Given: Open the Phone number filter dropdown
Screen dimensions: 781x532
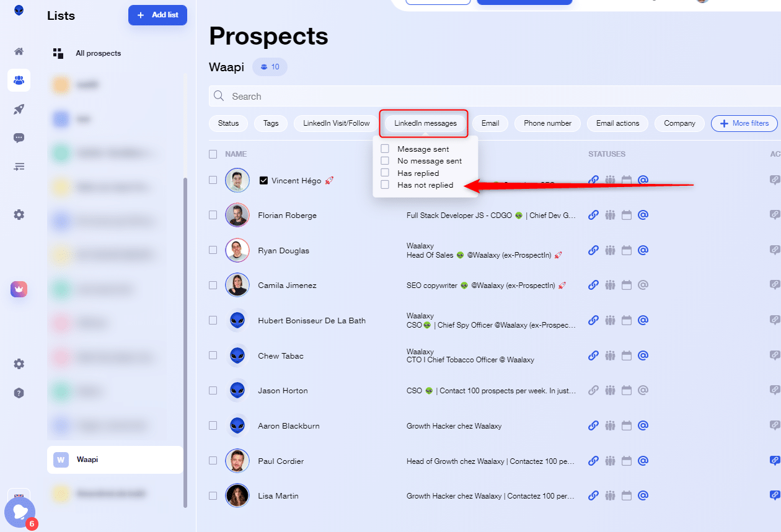Looking at the screenshot, I should point(547,123).
